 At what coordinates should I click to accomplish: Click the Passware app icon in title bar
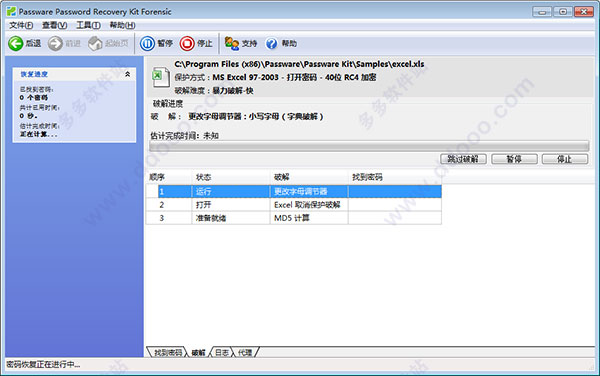click(11, 11)
